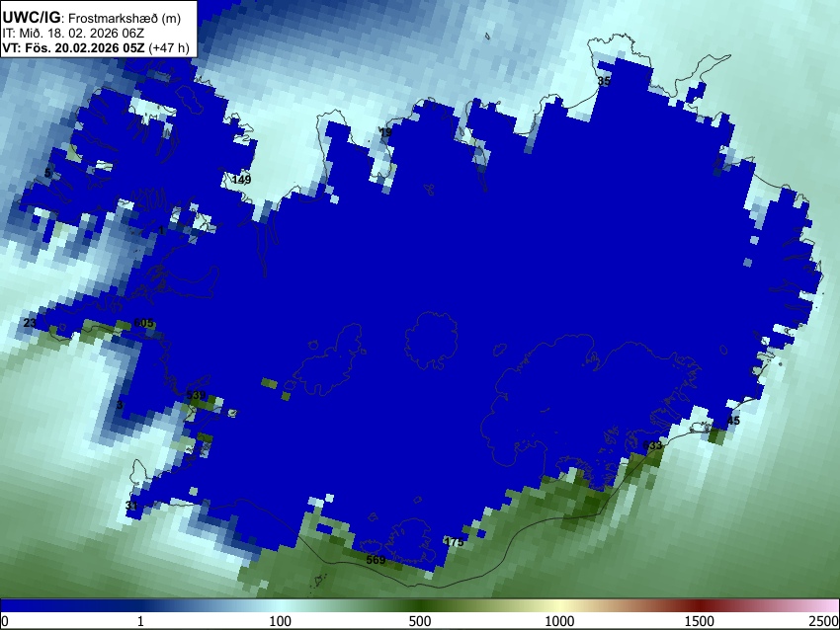Viewport: 840px width, 630px height.
Task: Click the station value 175 on the south coast
Action: coord(454,542)
